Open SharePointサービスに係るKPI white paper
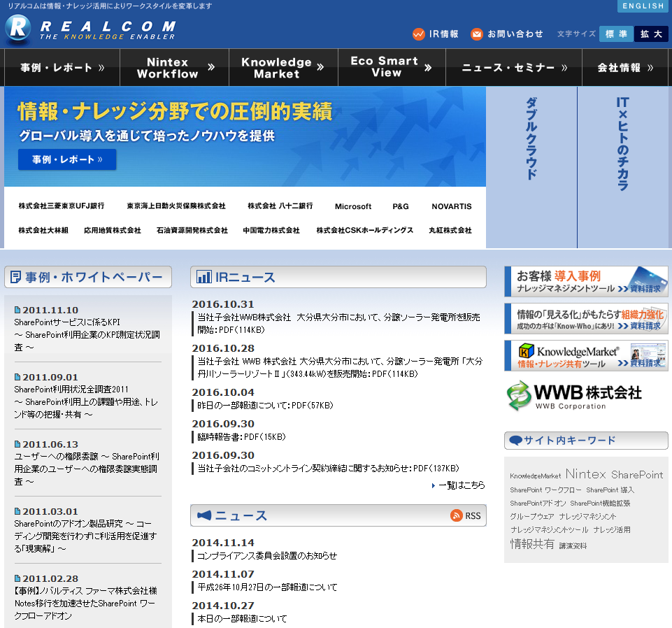 (87, 334)
